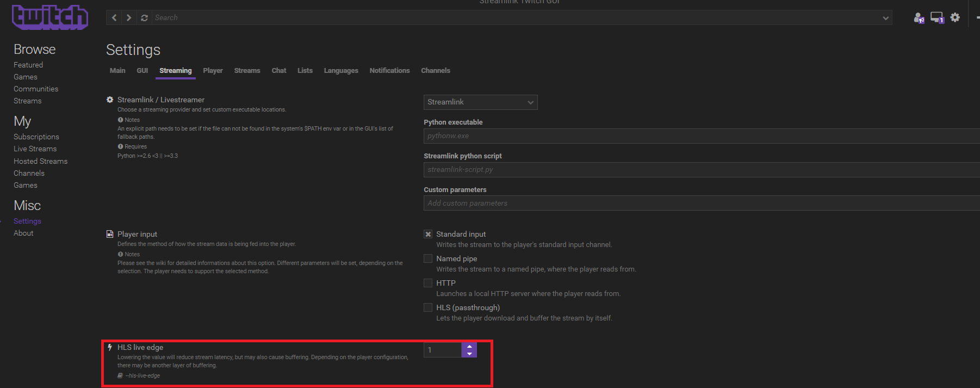Screen dimensions: 980x388
Task: Go back with the left arrow
Action: point(114,18)
